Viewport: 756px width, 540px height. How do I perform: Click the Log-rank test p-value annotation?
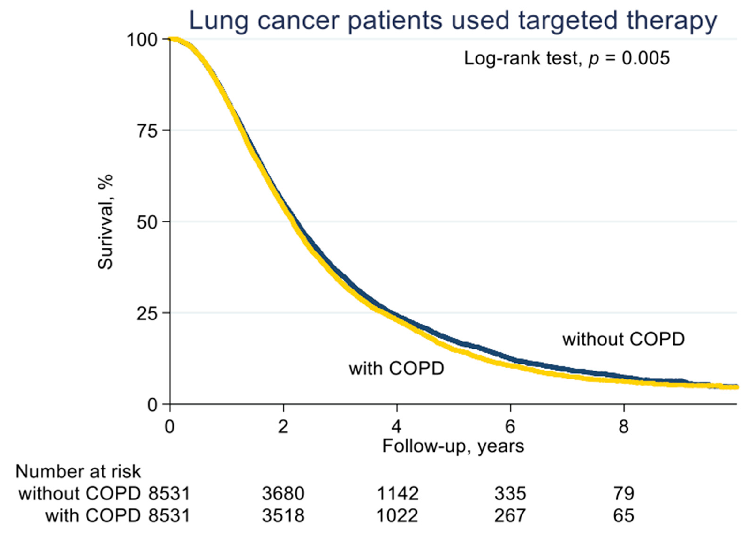[x=567, y=59]
